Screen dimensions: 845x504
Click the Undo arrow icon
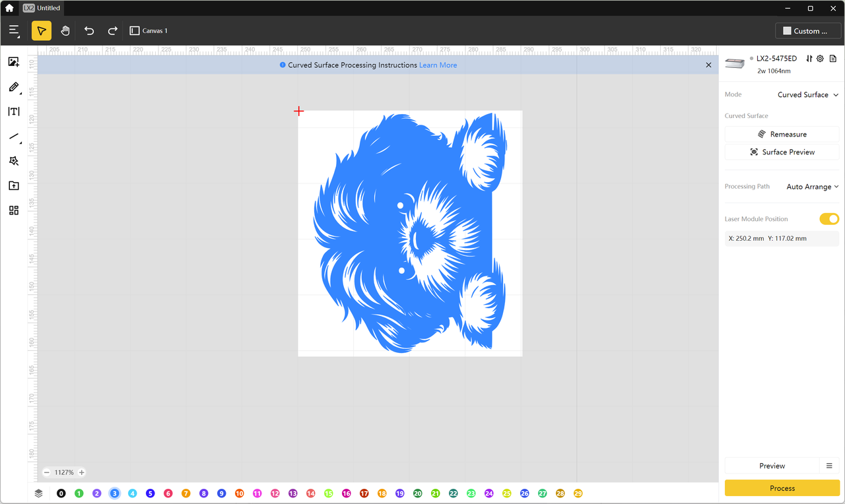click(89, 31)
